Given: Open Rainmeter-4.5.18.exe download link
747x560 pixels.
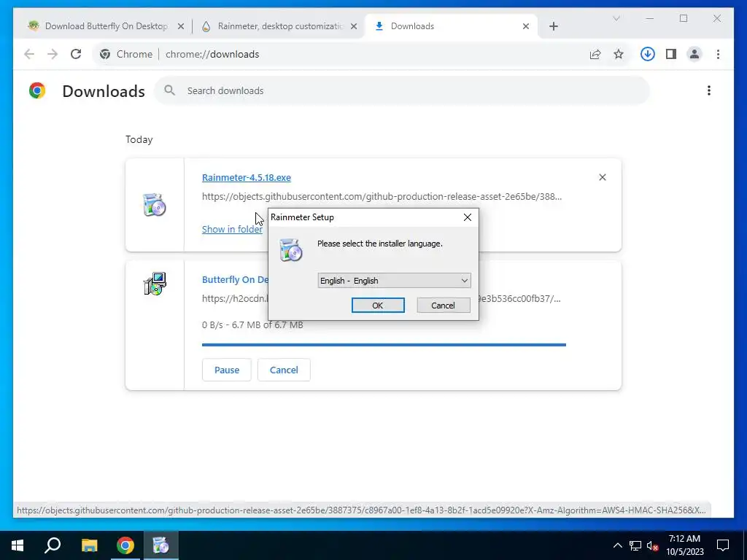Looking at the screenshot, I should pos(247,178).
